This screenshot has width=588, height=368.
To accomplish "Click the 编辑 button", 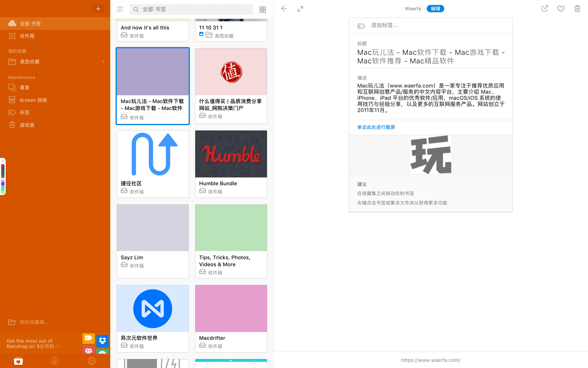I will click(x=435, y=9).
